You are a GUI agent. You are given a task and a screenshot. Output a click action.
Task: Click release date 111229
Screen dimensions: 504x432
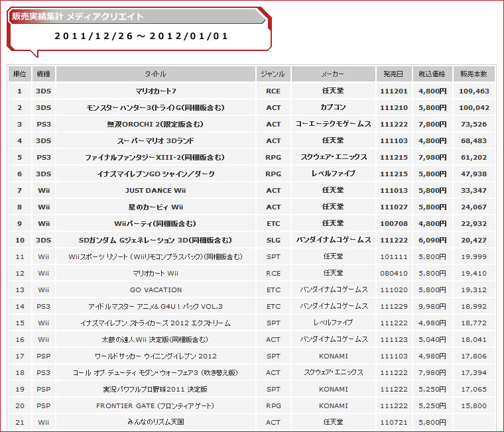[394, 306]
